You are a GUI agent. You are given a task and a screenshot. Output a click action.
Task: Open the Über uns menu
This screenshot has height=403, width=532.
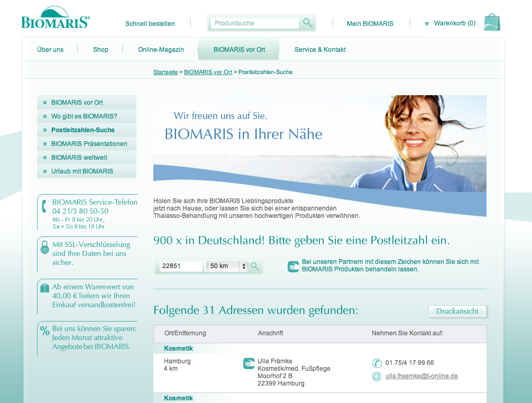click(50, 50)
